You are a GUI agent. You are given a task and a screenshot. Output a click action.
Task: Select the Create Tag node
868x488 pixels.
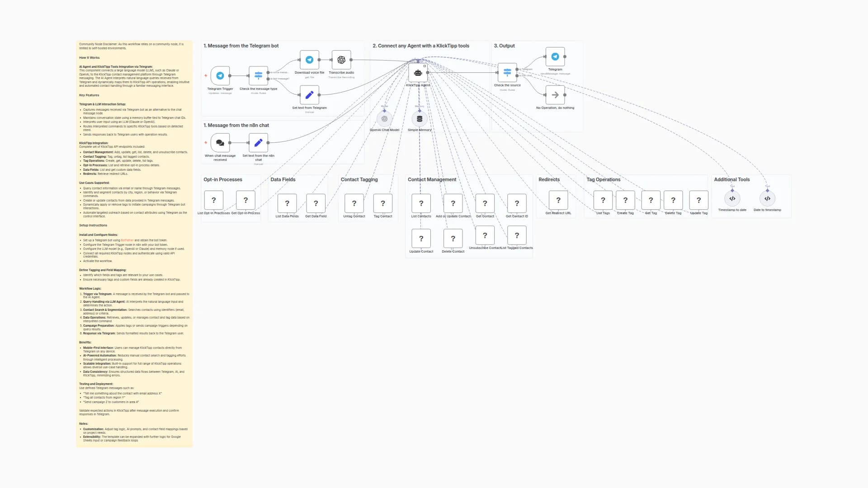pos(625,200)
